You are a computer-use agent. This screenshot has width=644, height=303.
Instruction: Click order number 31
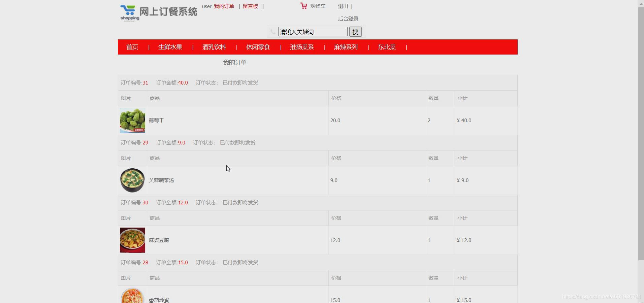(x=145, y=82)
